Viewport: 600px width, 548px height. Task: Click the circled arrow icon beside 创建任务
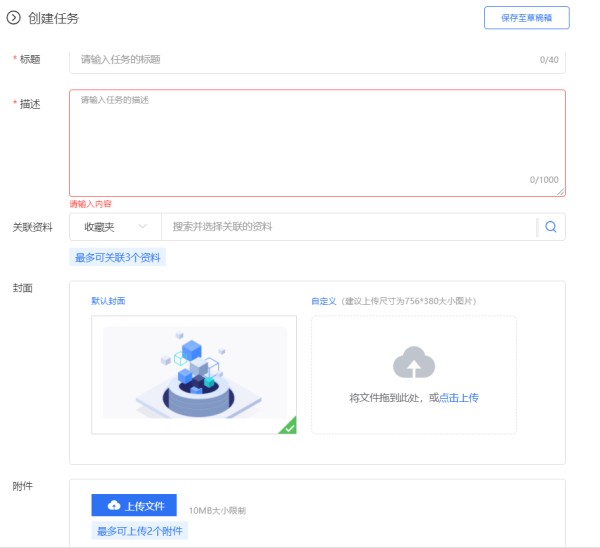14,18
